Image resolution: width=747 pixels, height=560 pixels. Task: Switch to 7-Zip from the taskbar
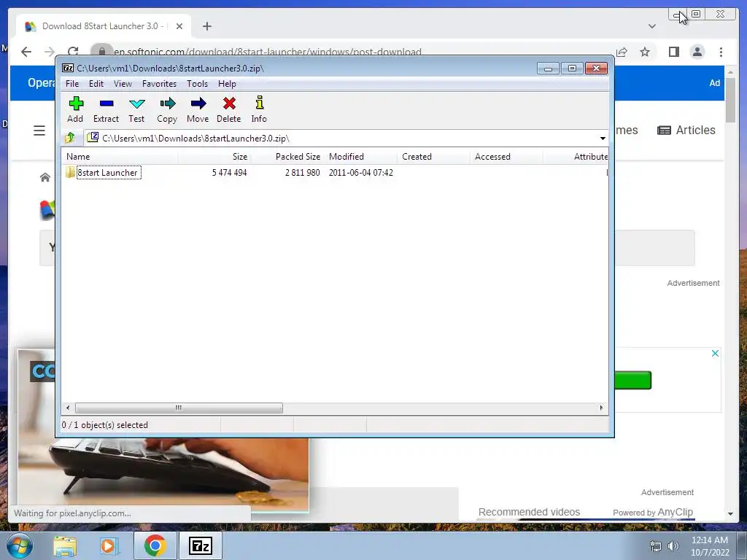pyautogui.click(x=201, y=545)
